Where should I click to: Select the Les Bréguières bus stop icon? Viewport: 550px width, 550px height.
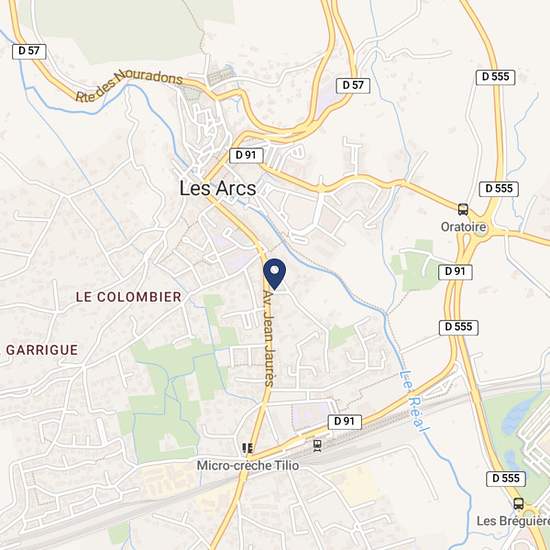[518, 504]
